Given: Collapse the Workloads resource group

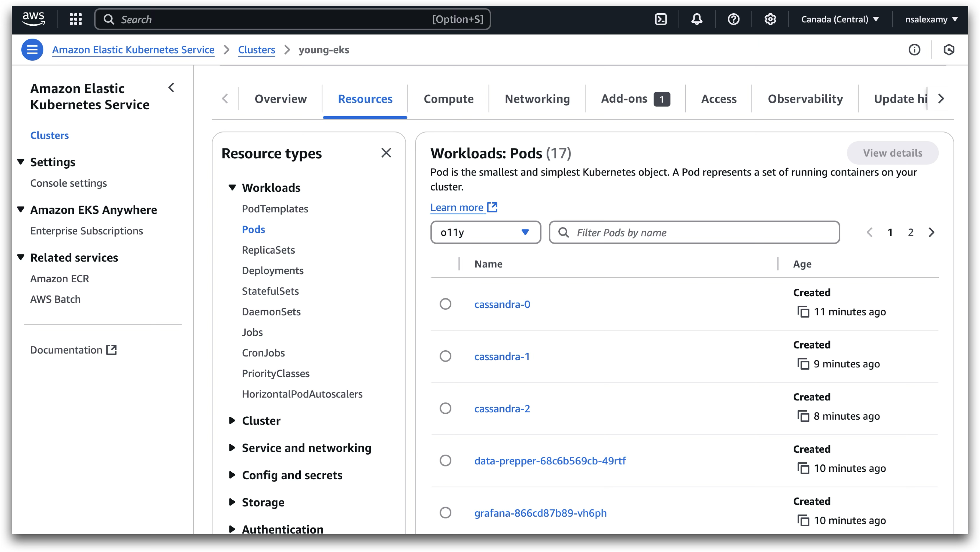Looking at the screenshot, I should pyautogui.click(x=232, y=188).
